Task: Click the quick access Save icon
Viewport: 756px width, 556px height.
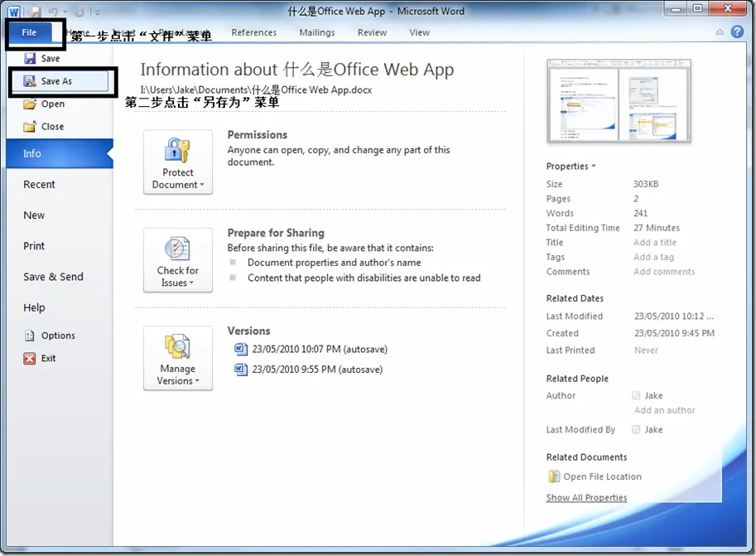Action: pyautogui.click(x=36, y=12)
